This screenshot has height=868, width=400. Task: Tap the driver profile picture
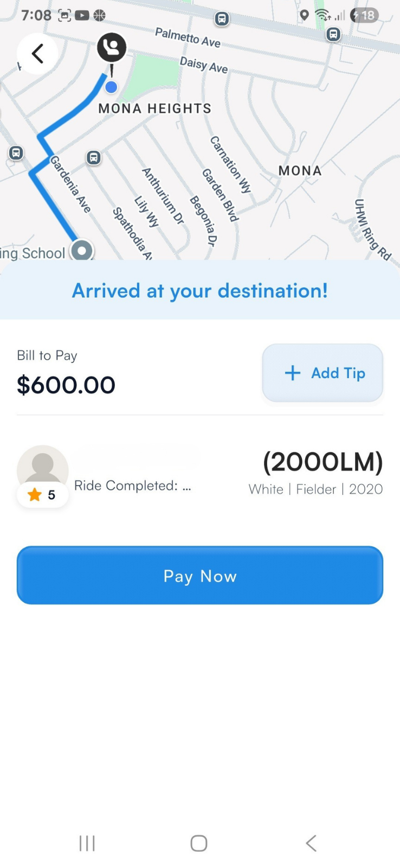tap(42, 467)
